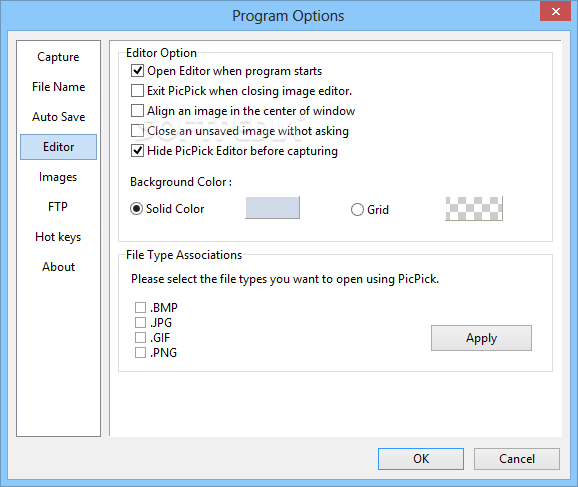The height and width of the screenshot is (487, 578).
Task: Enable Exit PicPick when closing image editor
Action: [x=137, y=90]
